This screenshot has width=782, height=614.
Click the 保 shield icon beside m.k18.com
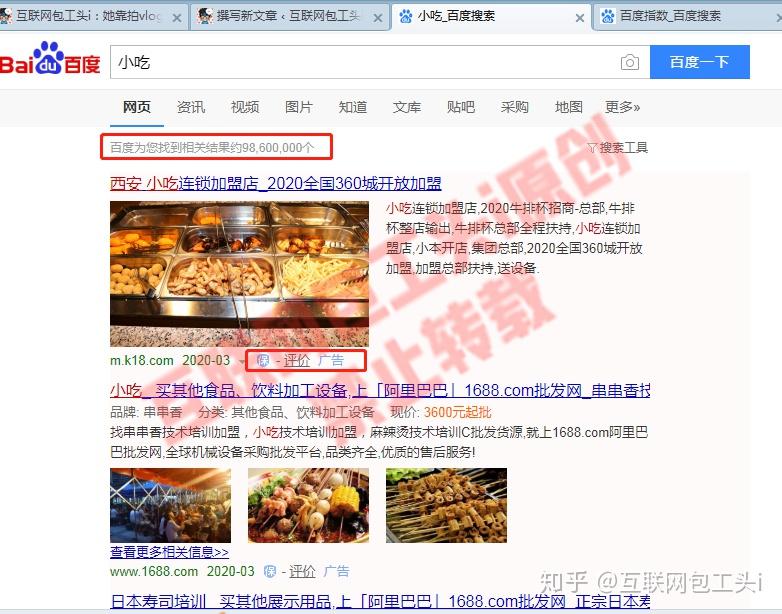coord(263,360)
